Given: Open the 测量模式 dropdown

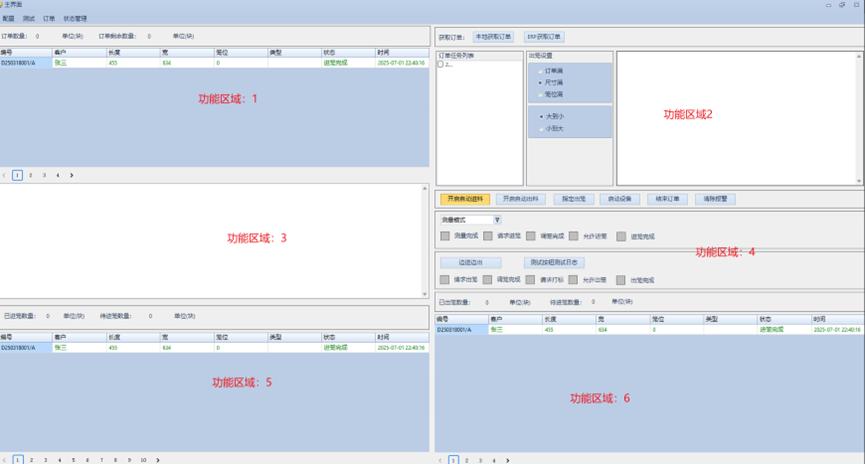Looking at the screenshot, I should pos(497,220).
